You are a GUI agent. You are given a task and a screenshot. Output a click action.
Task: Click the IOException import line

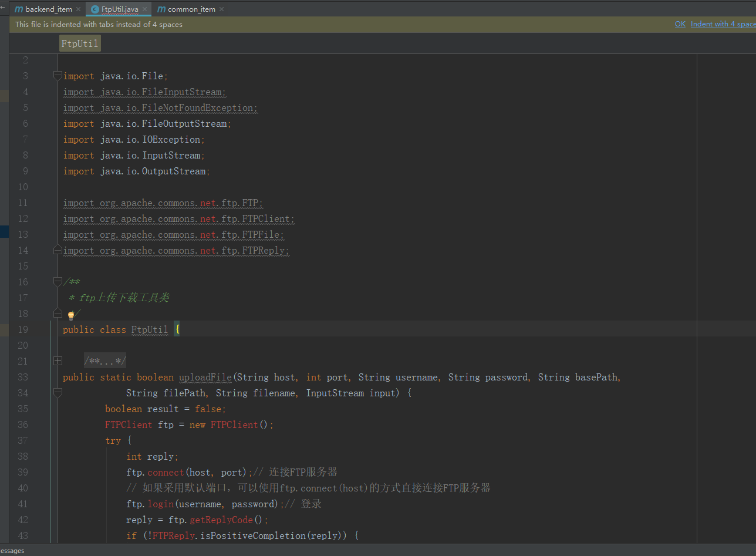point(134,139)
